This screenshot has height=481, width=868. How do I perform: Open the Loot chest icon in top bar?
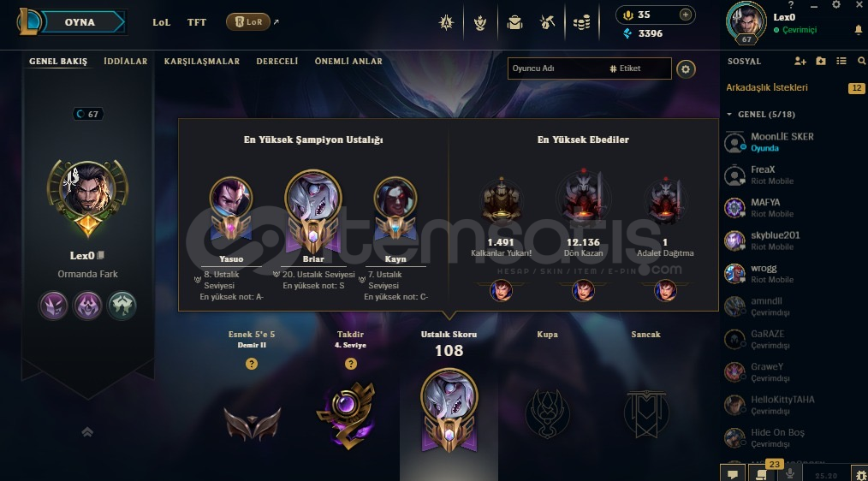(514, 23)
